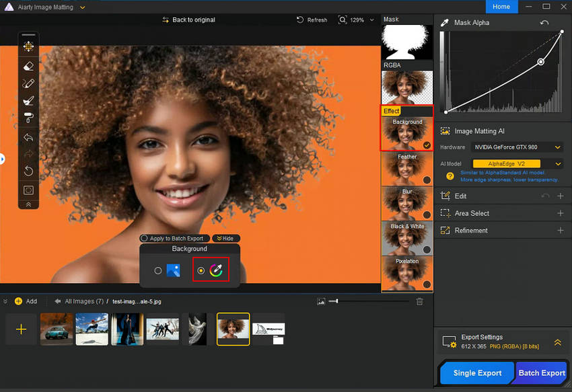Enable the Feather effect toggle

pyautogui.click(x=427, y=180)
